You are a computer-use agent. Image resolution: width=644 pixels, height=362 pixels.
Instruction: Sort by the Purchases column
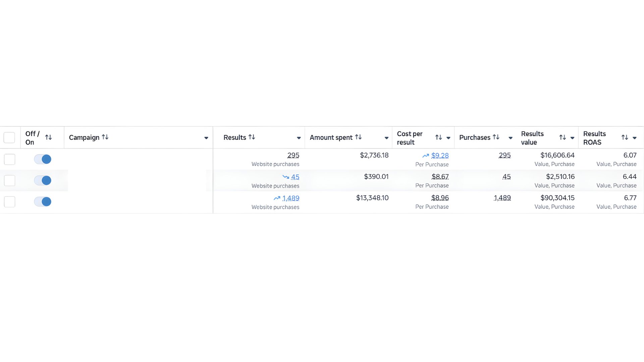pos(496,137)
